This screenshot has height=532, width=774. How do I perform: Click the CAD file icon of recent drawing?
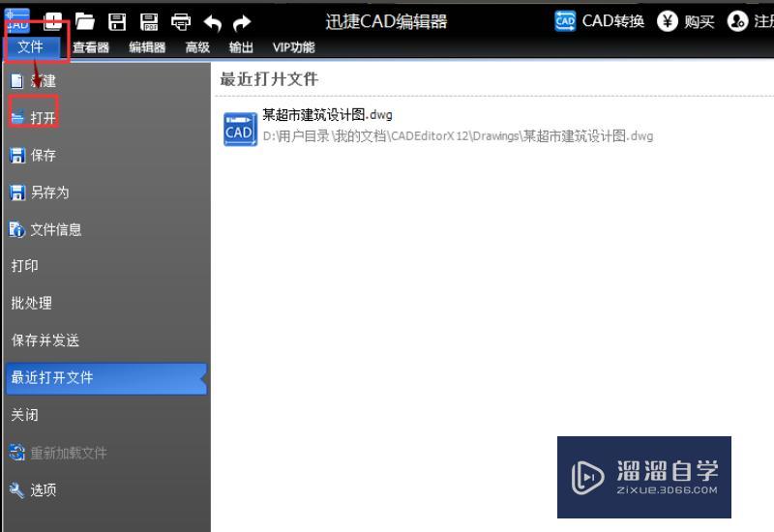[240, 130]
